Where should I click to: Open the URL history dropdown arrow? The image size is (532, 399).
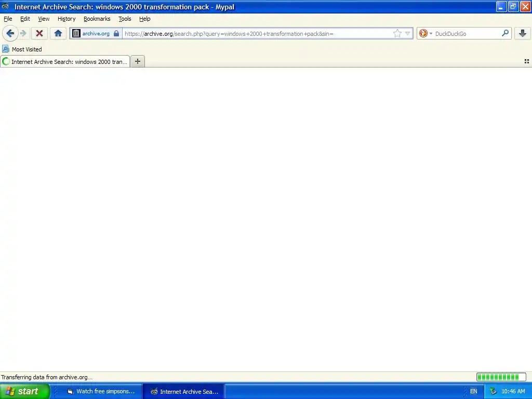[408, 33]
